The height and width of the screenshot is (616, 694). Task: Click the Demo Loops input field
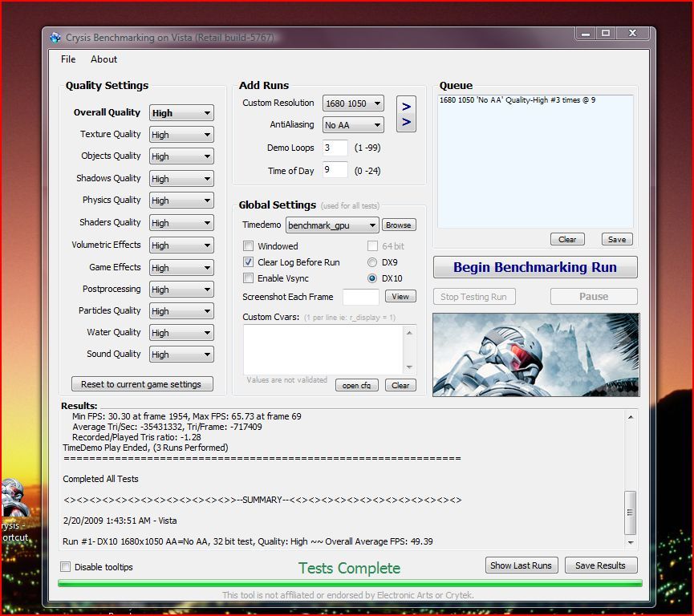click(335, 148)
